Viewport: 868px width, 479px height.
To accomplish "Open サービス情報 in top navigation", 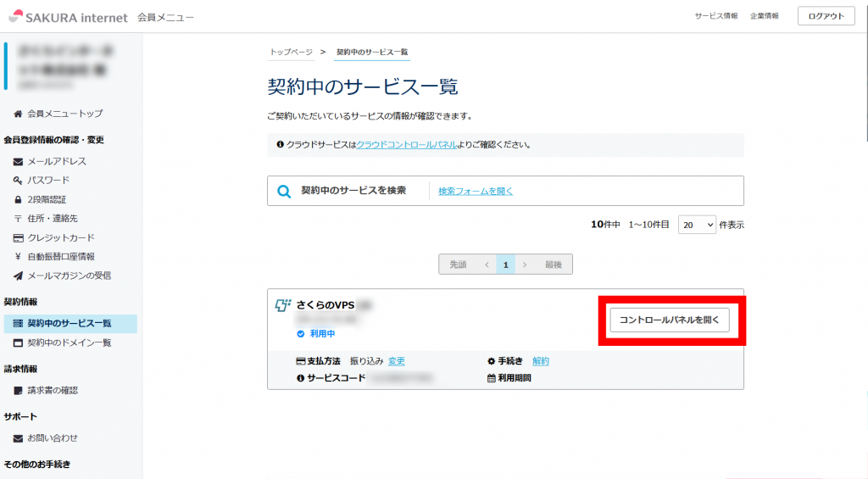I will (x=716, y=16).
